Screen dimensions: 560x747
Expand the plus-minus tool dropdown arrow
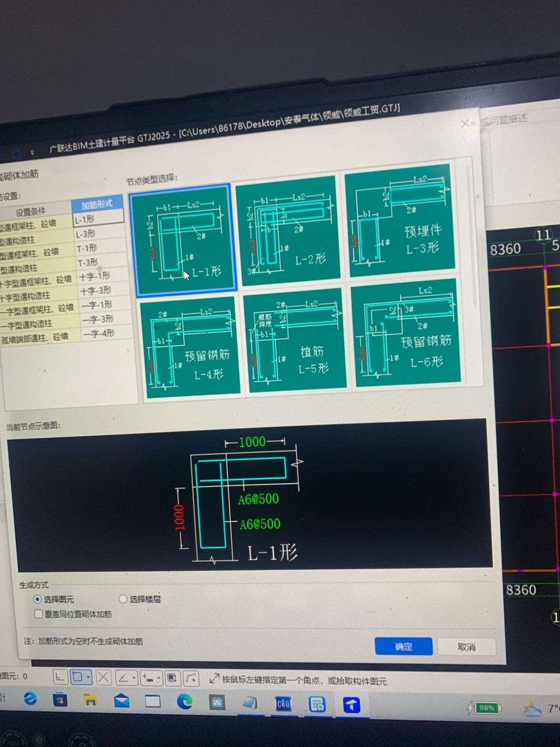(158, 678)
